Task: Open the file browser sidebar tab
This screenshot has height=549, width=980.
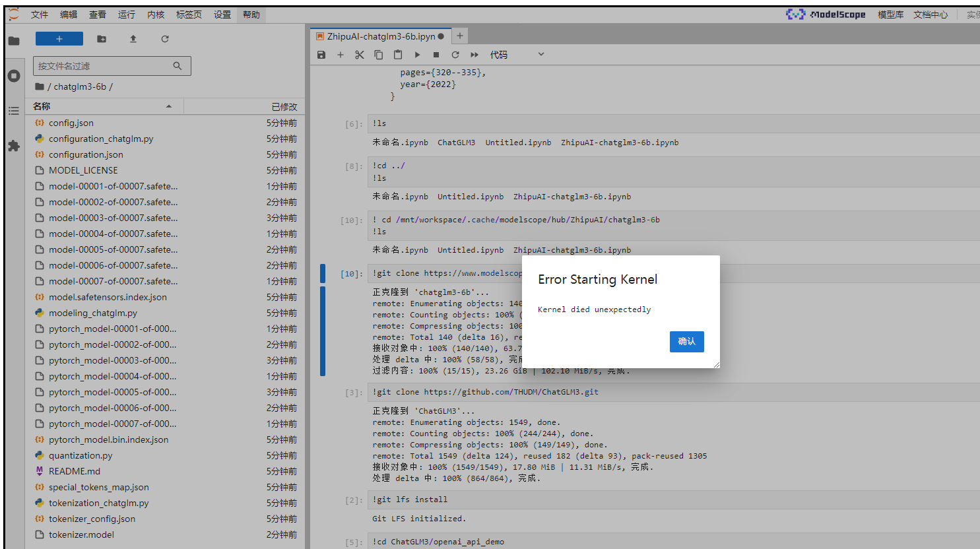Action: (14, 41)
